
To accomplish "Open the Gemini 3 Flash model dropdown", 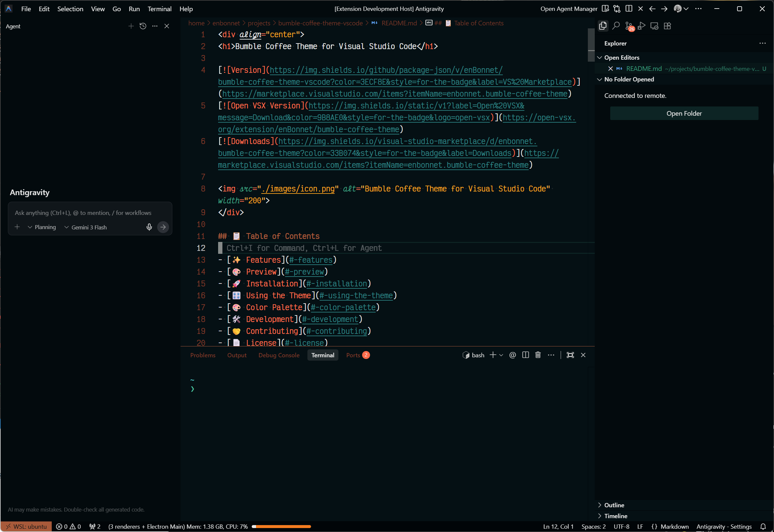I will (86, 227).
